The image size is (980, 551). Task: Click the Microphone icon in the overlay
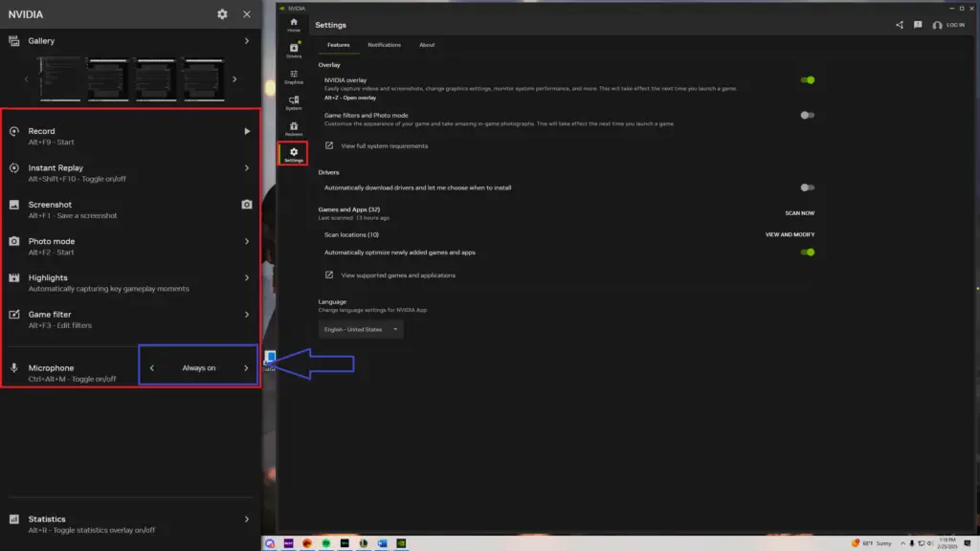point(13,368)
